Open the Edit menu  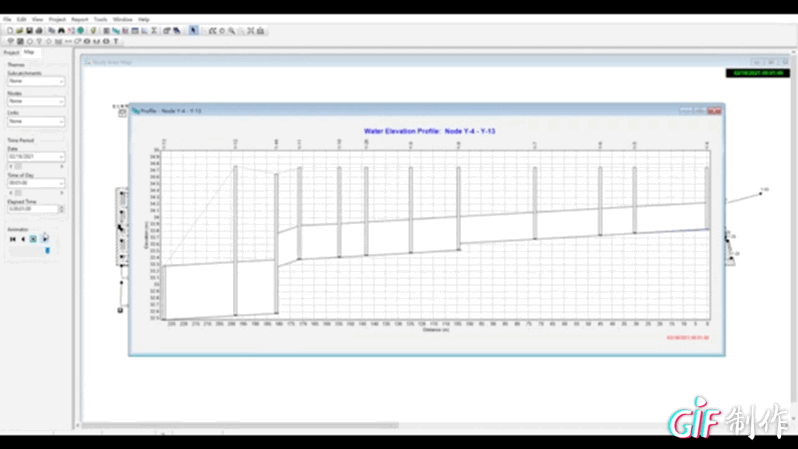[21, 19]
